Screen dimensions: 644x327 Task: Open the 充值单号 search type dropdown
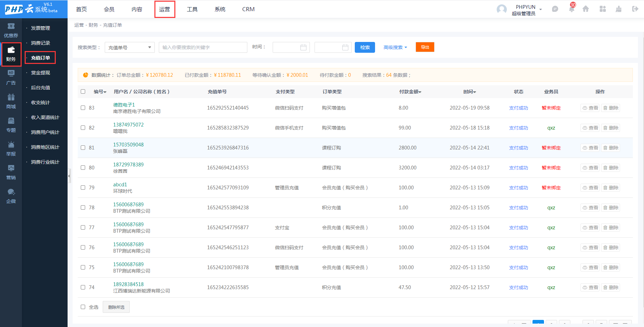coord(130,47)
